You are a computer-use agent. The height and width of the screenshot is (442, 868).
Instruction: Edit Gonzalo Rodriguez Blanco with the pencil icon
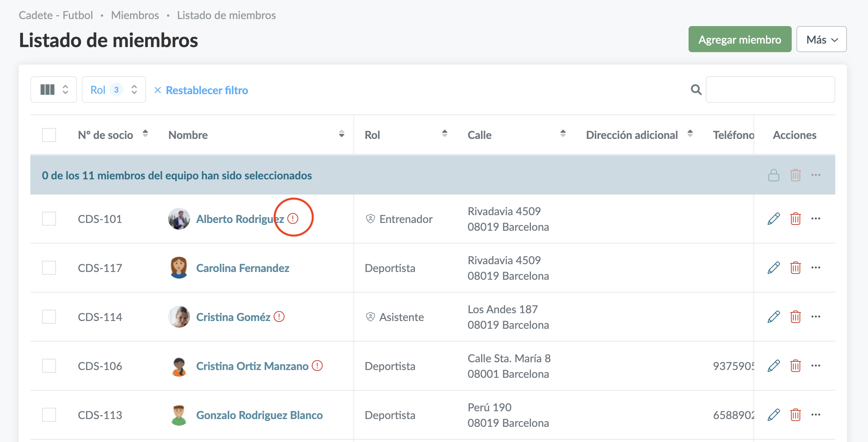click(773, 415)
